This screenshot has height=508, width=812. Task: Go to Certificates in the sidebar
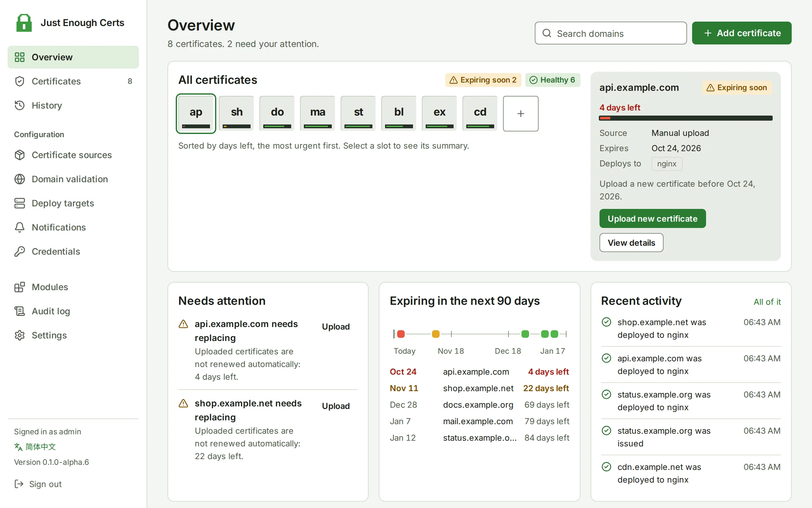[x=73, y=81]
